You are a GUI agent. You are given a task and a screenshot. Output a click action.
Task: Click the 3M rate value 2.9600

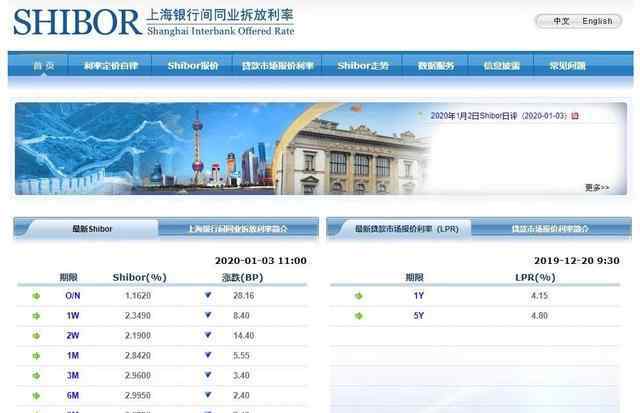click(138, 375)
